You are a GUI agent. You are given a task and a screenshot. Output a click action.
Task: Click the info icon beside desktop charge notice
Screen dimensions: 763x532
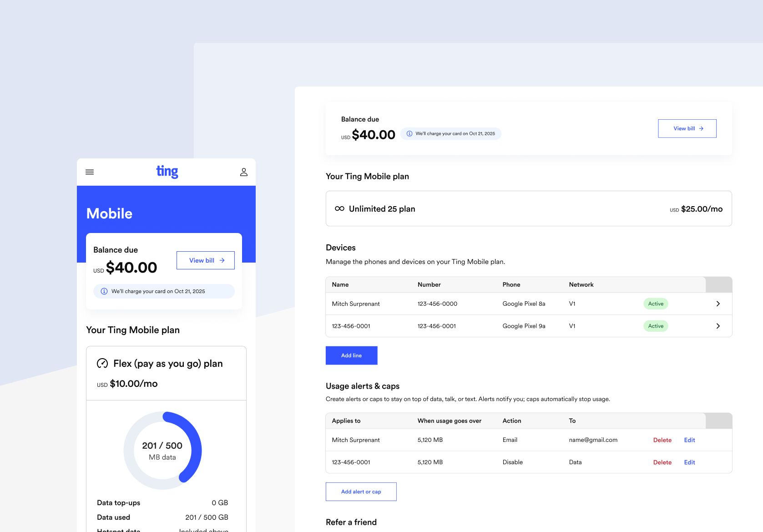409,134
